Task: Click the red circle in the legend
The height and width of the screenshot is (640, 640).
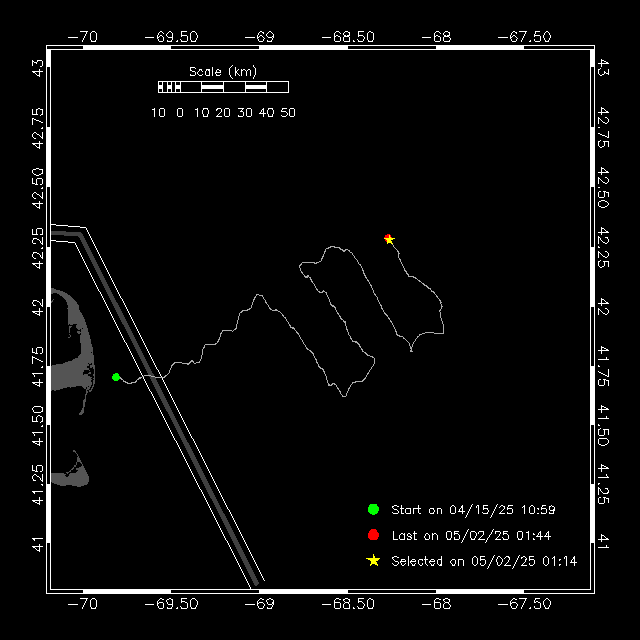Action: coord(373,535)
